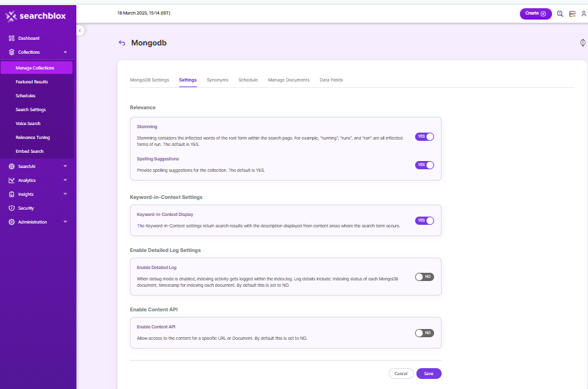
Task: Open the Security menu item
Action: click(26, 208)
